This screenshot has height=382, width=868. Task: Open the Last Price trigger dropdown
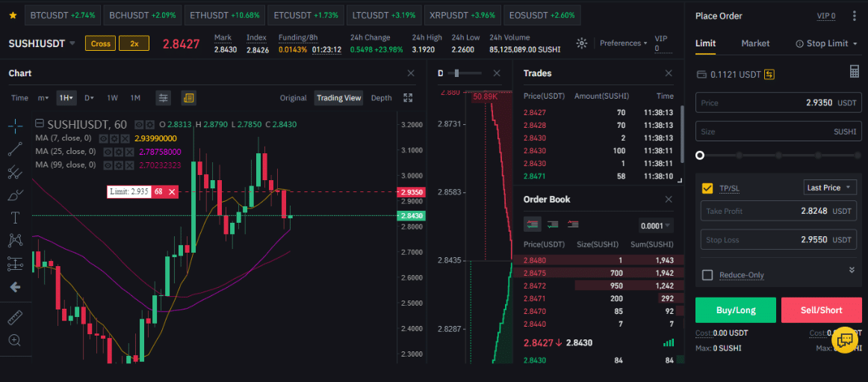[x=830, y=188]
